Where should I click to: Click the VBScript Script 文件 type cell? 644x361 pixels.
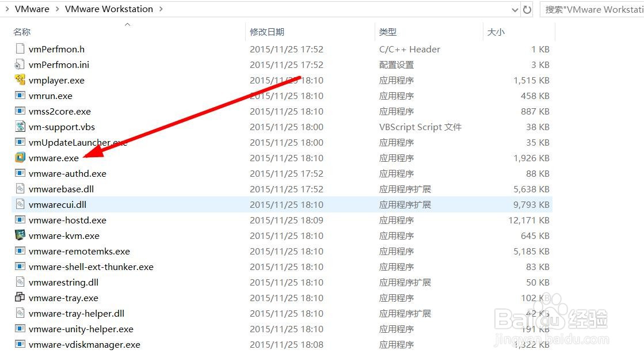420,127
